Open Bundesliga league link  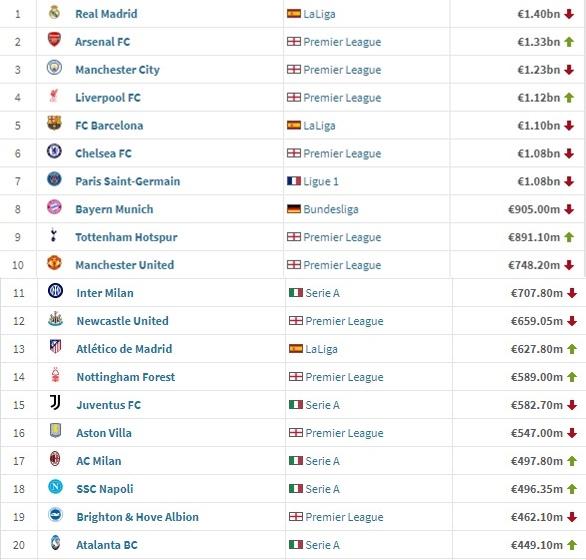[x=331, y=209]
